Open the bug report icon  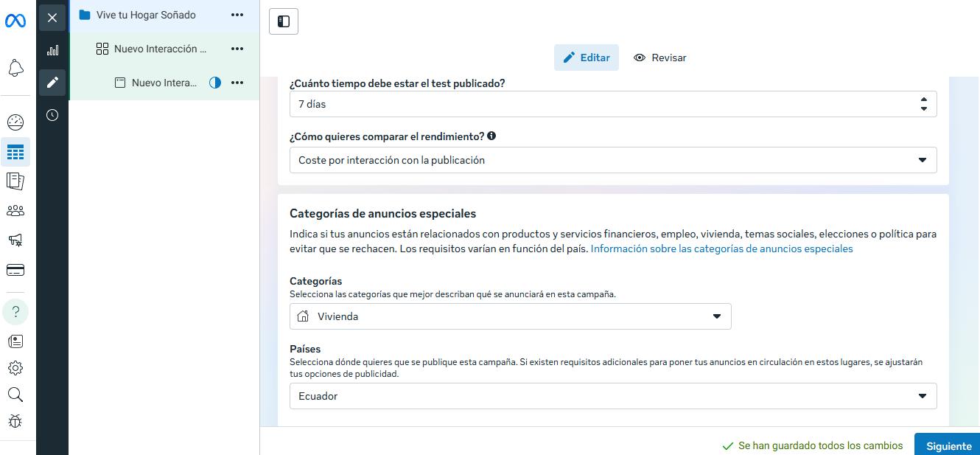(x=15, y=421)
